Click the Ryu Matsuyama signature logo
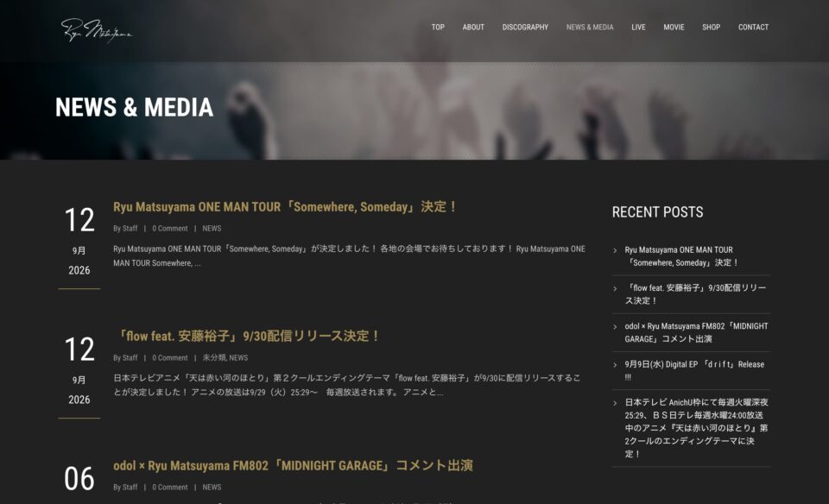The image size is (829, 504). (97, 30)
